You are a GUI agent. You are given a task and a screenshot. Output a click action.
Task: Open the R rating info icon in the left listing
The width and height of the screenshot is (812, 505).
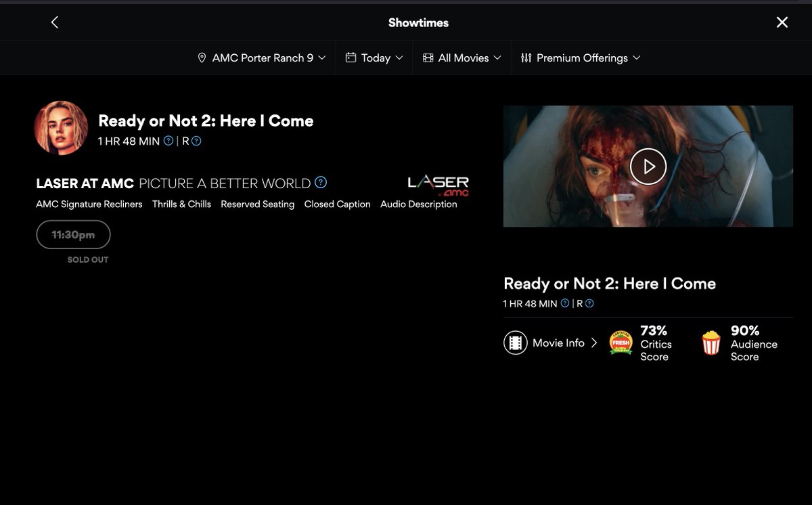coord(196,141)
